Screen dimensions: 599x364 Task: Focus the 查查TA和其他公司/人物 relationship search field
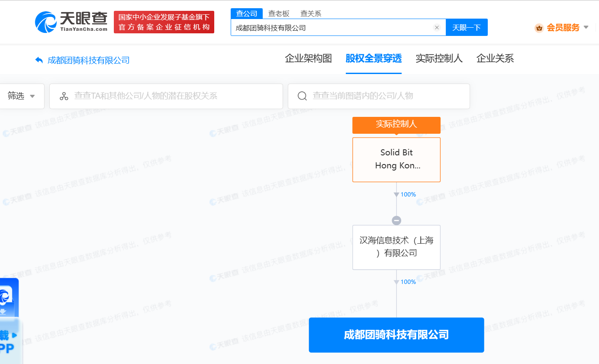click(166, 96)
